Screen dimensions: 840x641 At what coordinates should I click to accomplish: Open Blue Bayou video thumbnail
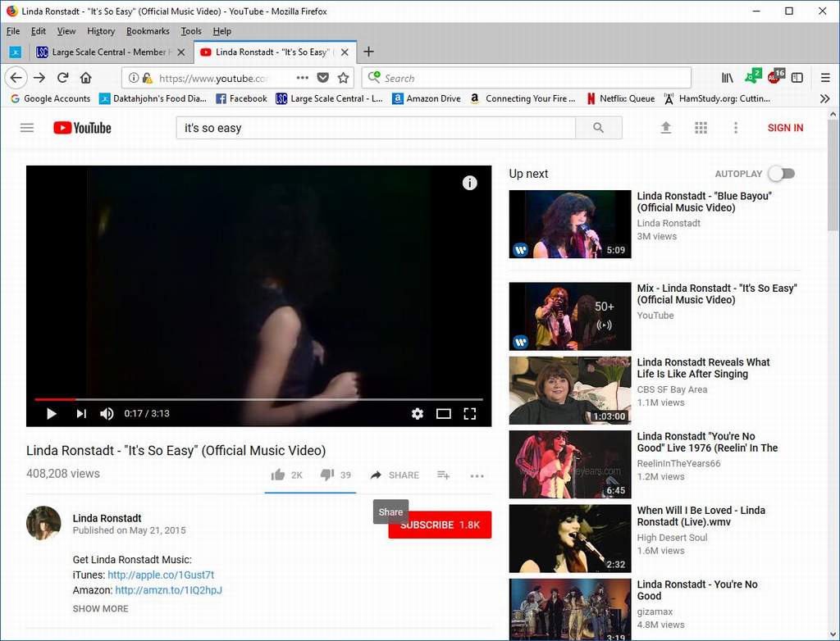570,225
